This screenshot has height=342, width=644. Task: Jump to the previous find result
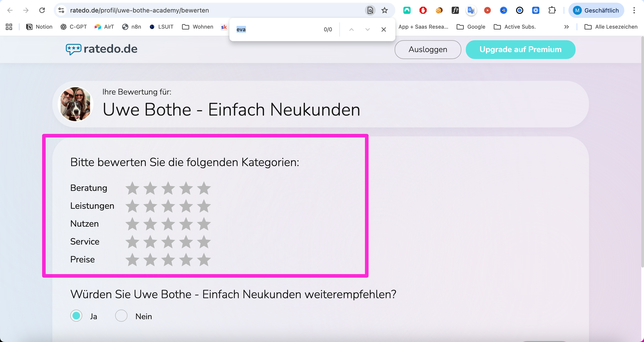pos(352,30)
